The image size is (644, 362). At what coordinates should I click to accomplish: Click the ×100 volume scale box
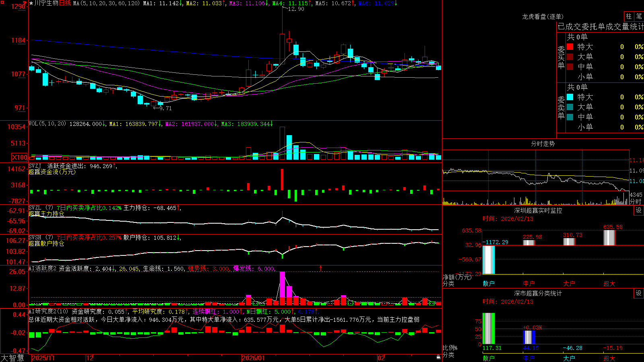(x=20, y=157)
